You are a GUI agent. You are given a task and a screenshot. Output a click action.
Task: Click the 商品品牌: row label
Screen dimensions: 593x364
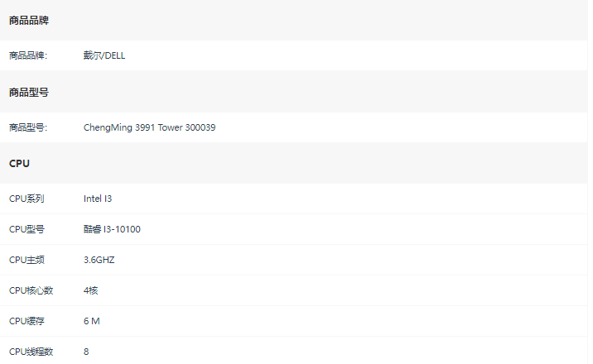click(28, 55)
